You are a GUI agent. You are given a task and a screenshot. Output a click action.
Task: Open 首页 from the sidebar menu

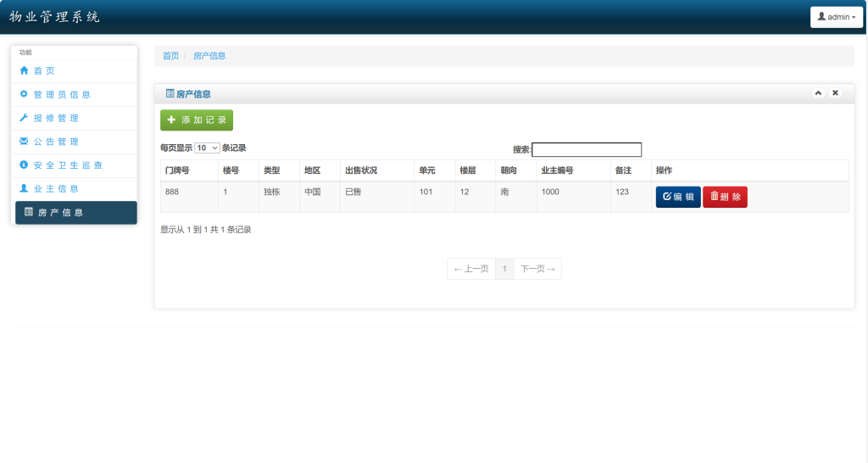pyautogui.click(x=75, y=71)
